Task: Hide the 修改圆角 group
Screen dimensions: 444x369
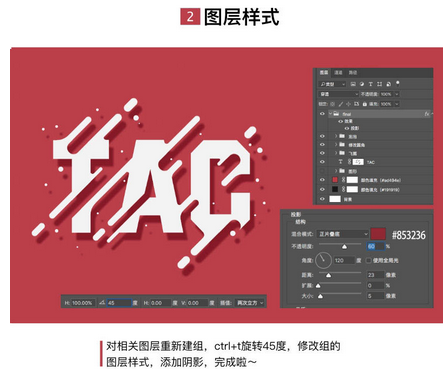Action: [x=322, y=145]
